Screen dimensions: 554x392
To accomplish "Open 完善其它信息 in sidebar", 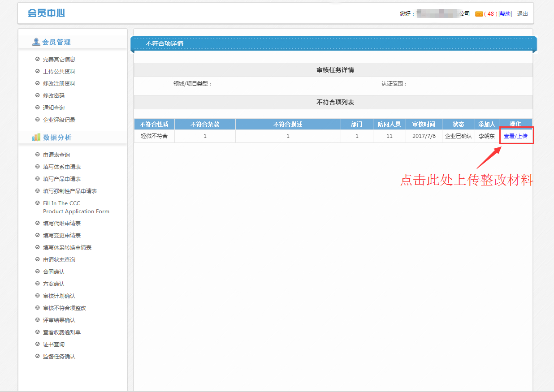I will [59, 60].
